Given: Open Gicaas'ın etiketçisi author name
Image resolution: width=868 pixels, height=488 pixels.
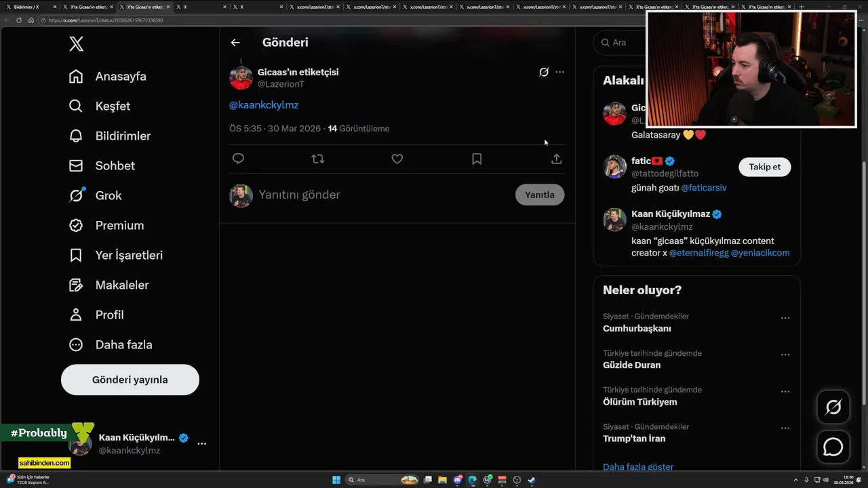Looking at the screenshot, I should pyautogui.click(x=298, y=72).
